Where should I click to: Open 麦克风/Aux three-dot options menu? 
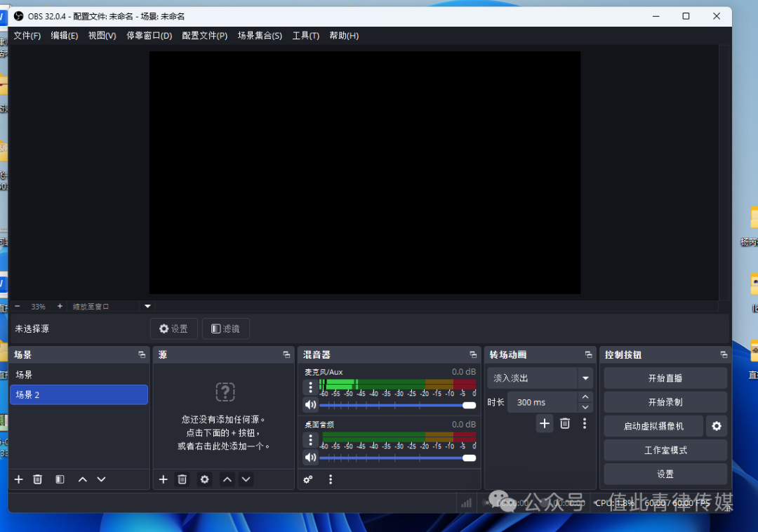310,387
